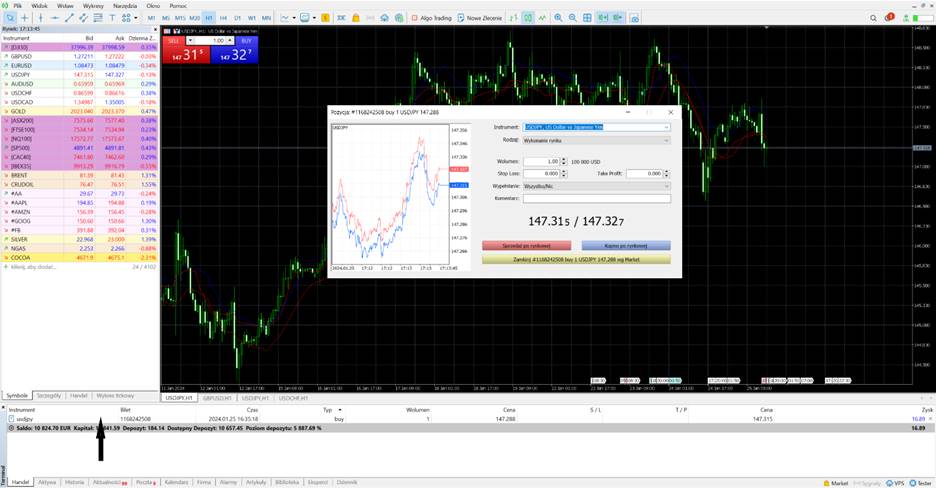
Task: Select the text label tool
Action: click(112, 18)
